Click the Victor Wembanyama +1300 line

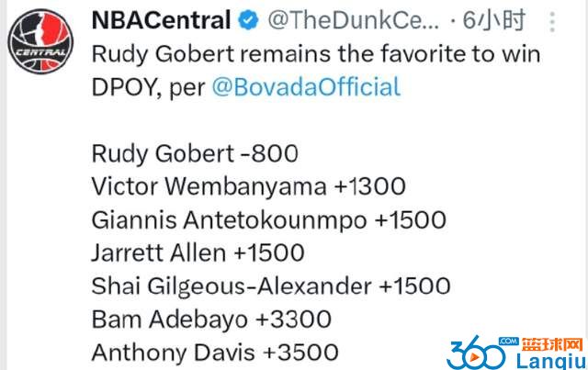click(x=249, y=186)
